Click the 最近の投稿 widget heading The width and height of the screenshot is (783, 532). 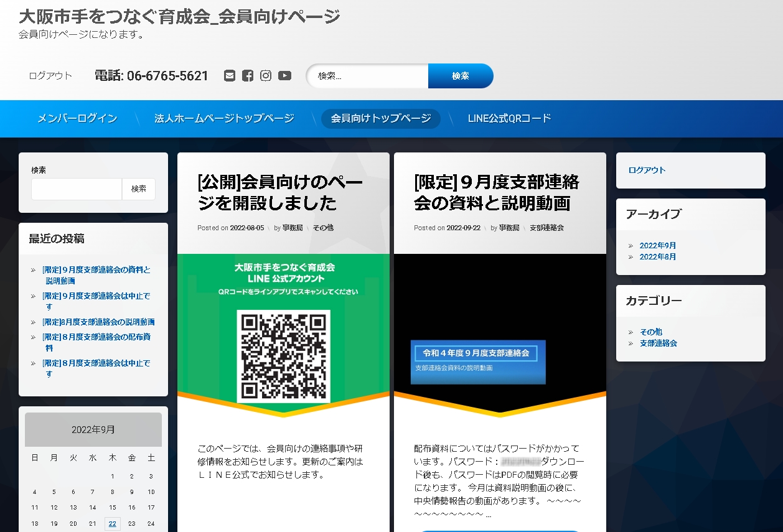(57, 239)
